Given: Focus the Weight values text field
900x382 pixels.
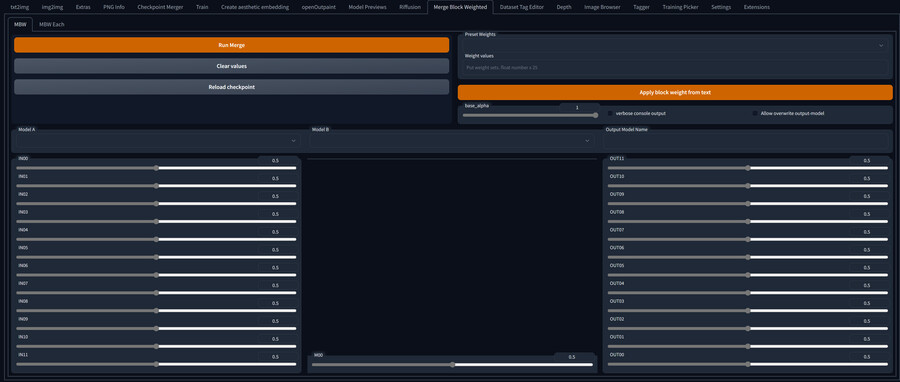Looking at the screenshot, I should [x=675, y=68].
